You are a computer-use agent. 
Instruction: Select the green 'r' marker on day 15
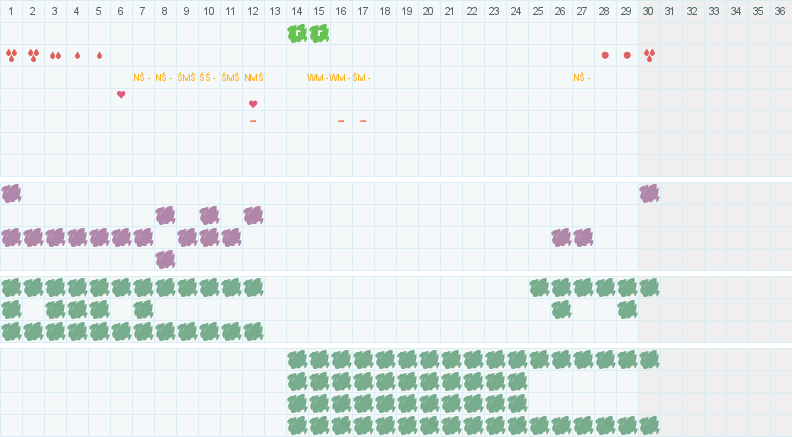coord(319,33)
